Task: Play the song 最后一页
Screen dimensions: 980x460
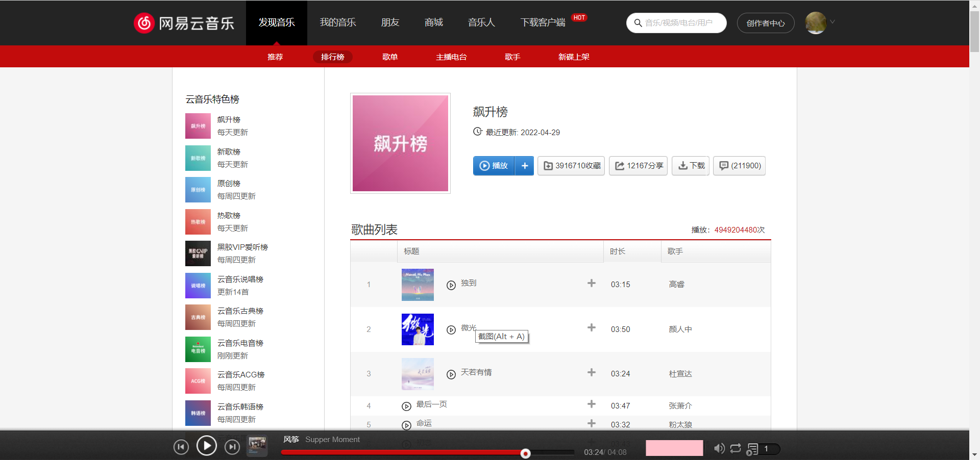Action: [x=407, y=406]
